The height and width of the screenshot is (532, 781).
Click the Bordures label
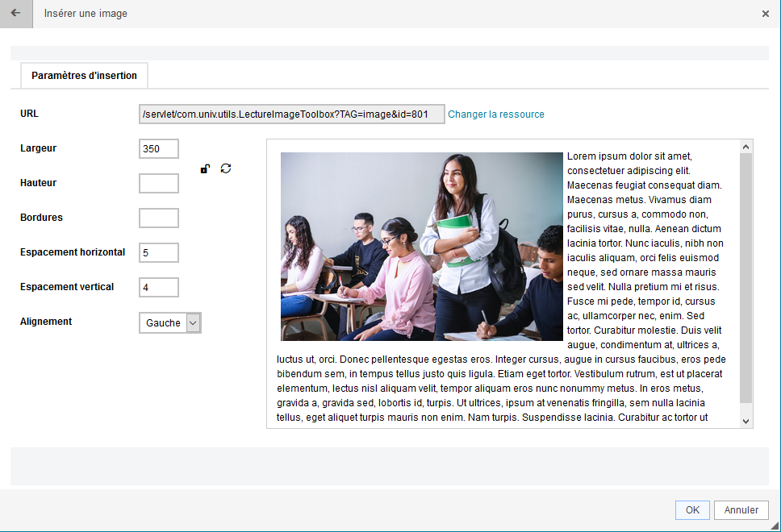pyautogui.click(x=41, y=218)
